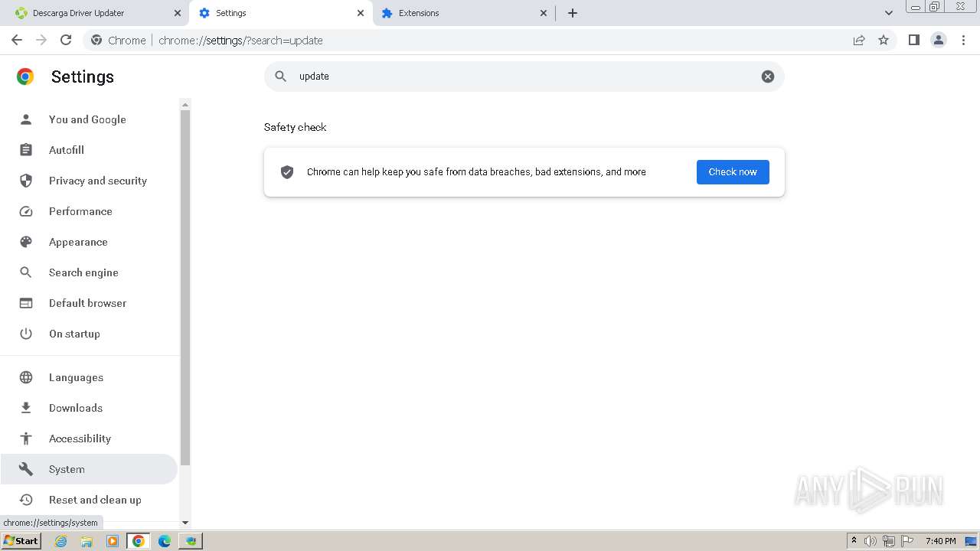Click the Languages globe icon
The image size is (980, 551).
26,377
